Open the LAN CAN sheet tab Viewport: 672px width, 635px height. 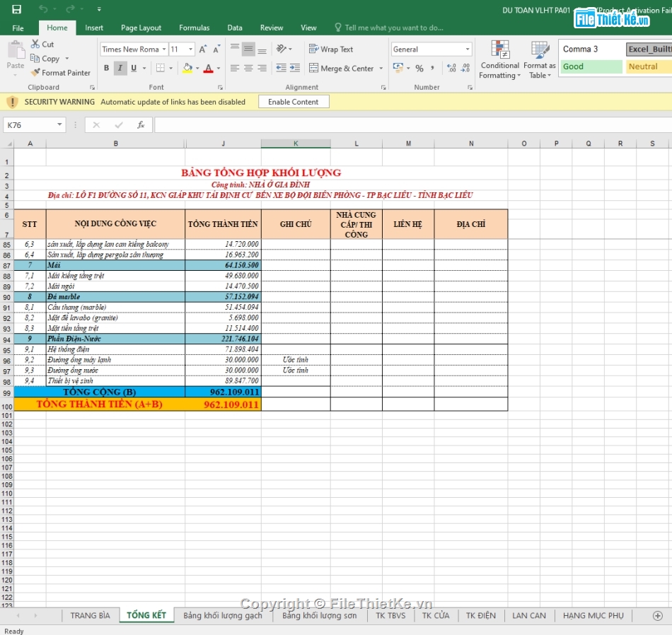coord(529,615)
